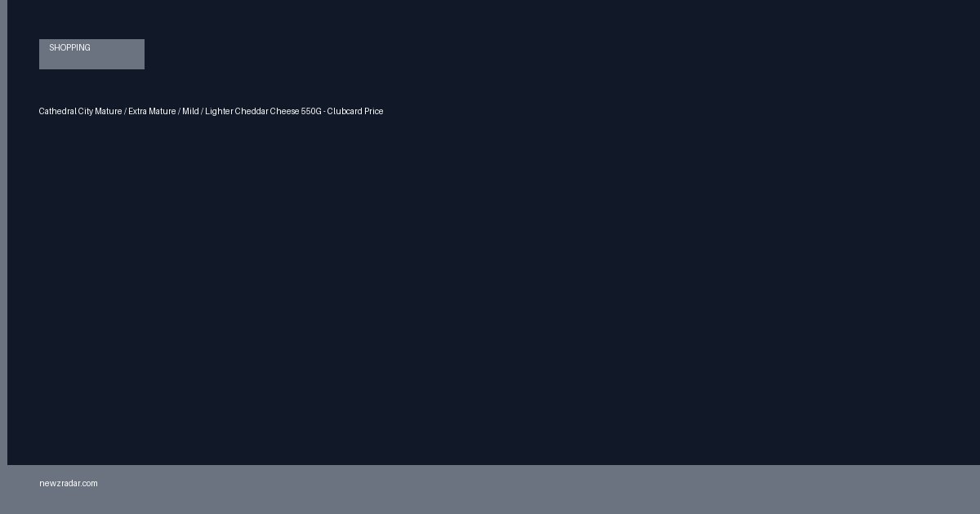
Task: Click the newzradar.com footer text
Action: coord(69,483)
